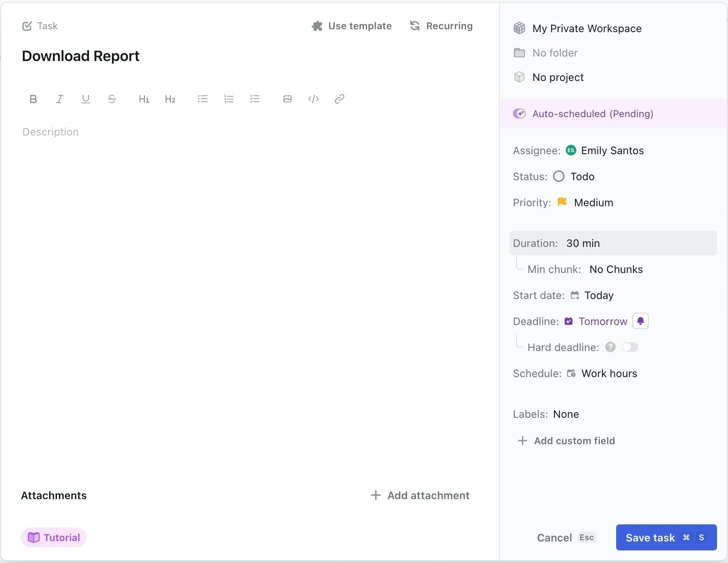Change deadline Tomorrow
728x563 pixels.
coord(603,321)
